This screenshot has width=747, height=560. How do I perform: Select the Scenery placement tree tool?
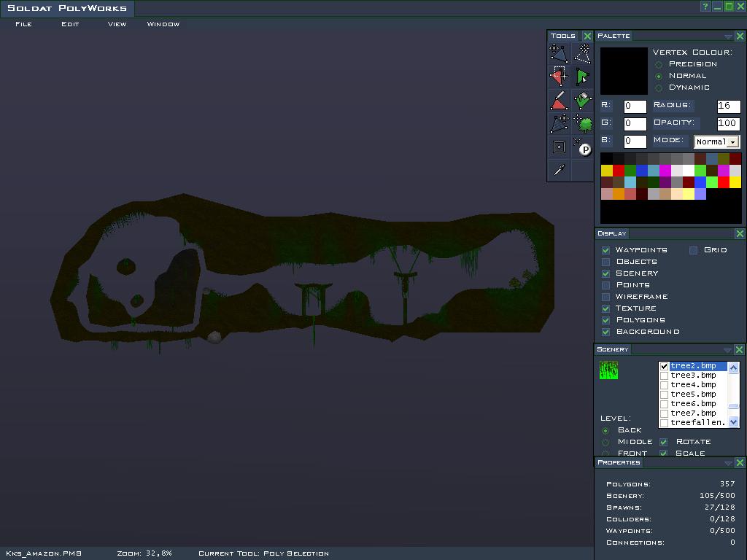(x=582, y=123)
